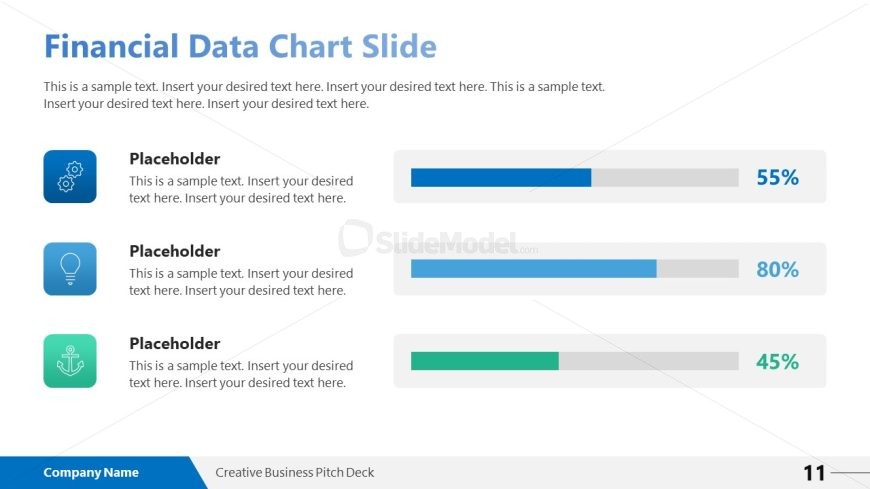Click the green 45% progress bar
Screen dimensions: 870x489
coord(485,361)
